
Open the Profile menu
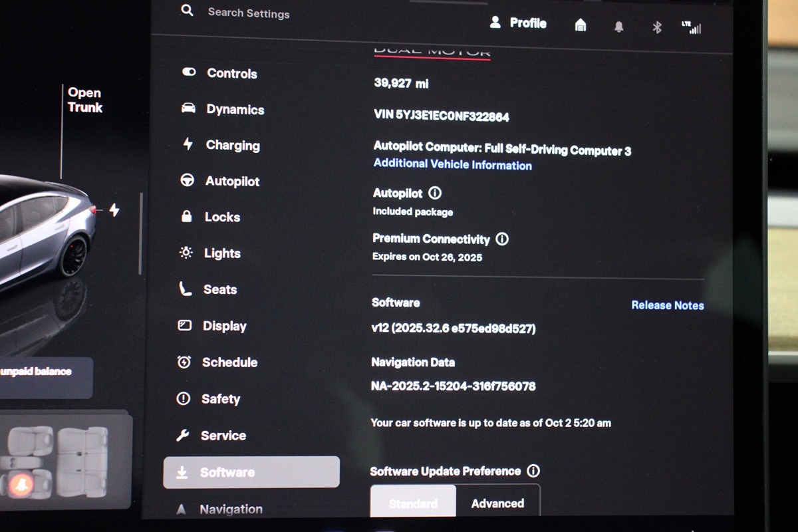click(518, 23)
